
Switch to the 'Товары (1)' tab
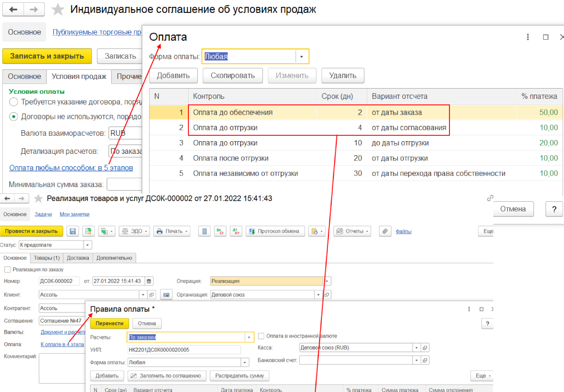(x=47, y=258)
